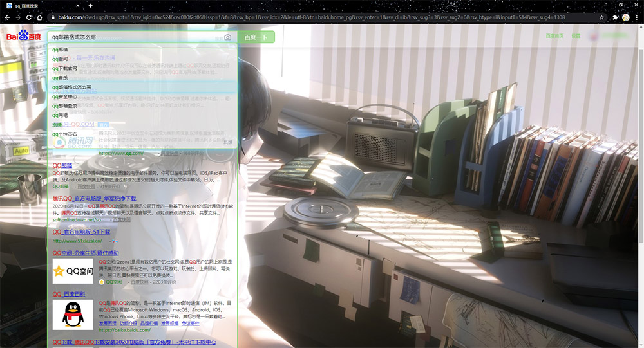View site security lock info
Image resolution: width=644 pixels, height=348 pixels.
click(53, 17)
